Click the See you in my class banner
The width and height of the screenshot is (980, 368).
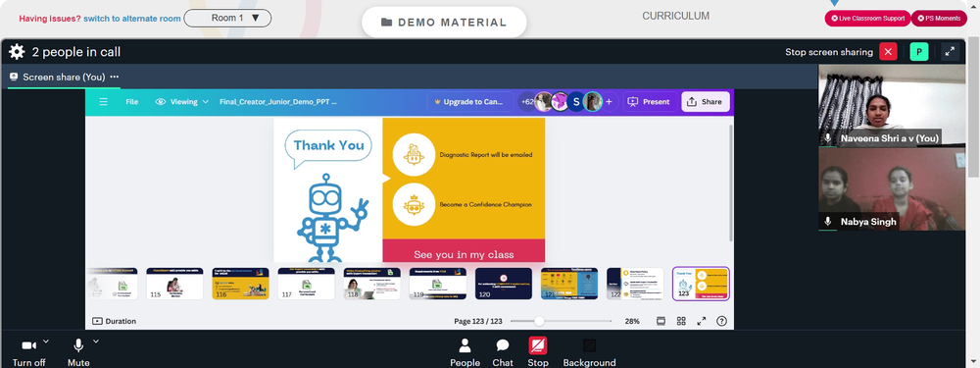click(x=464, y=251)
